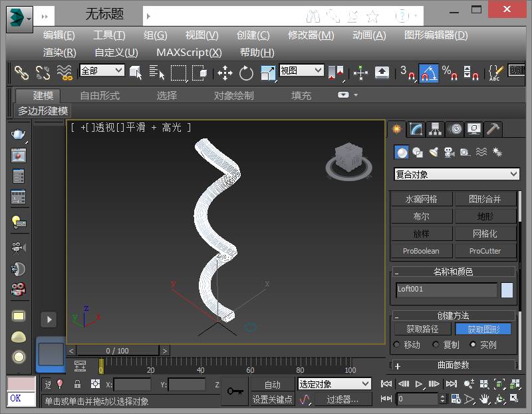Toggle Window/Crossing selection mode
Screen dimensions: 532x414
199,73
